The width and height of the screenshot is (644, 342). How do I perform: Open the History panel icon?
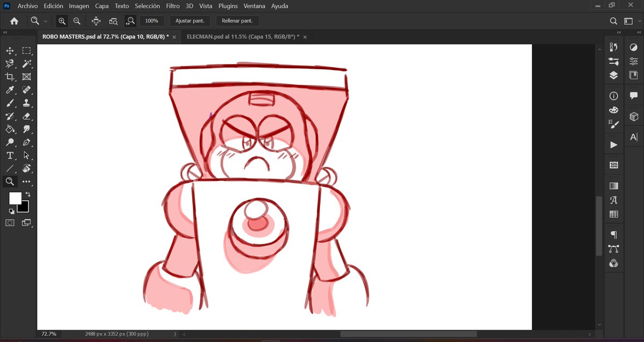[x=613, y=47]
